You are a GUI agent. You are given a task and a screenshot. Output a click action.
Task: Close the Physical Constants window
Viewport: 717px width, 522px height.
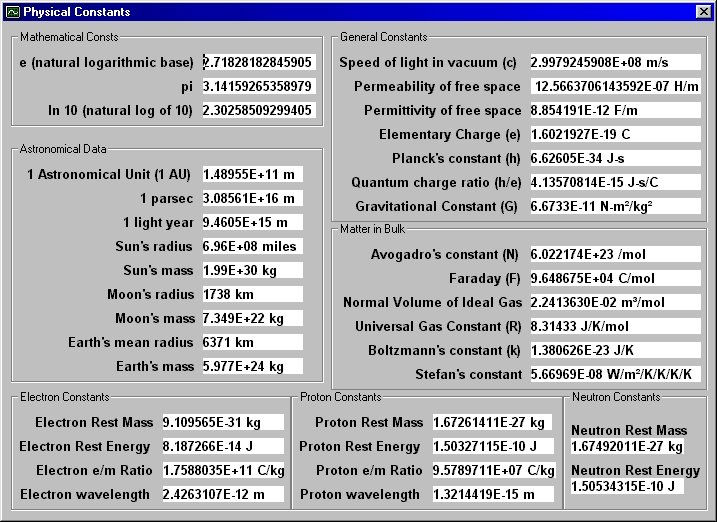pyautogui.click(x=703, y=12)
